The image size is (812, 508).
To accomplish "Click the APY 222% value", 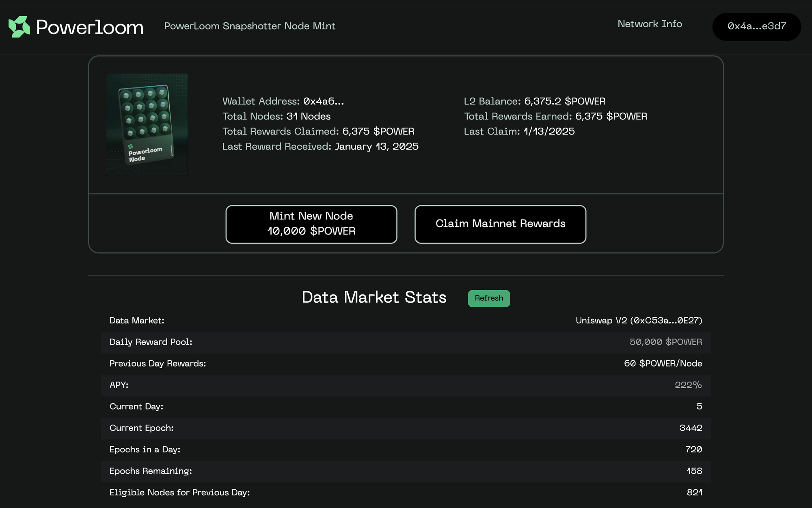I will click(x=688, y=385).
